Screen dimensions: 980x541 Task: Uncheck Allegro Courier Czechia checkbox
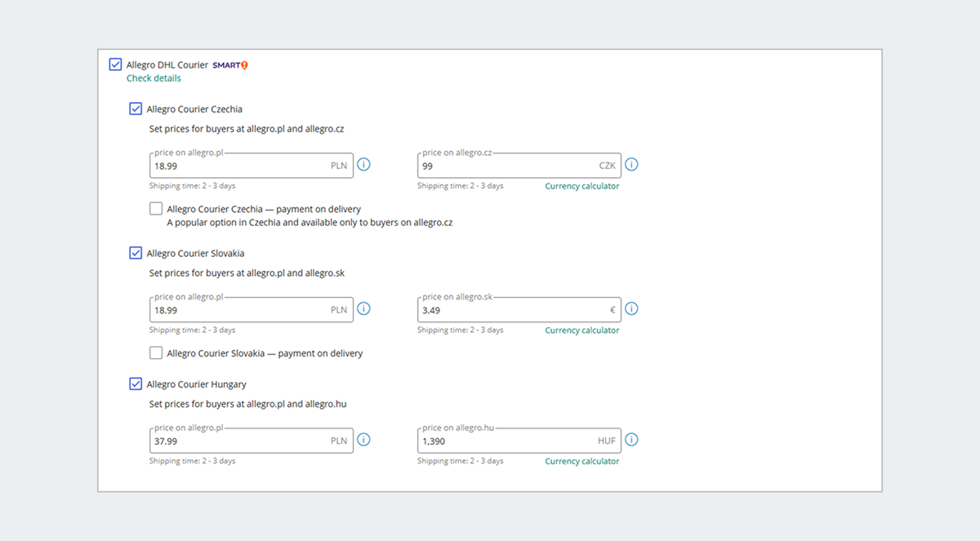tap(136, 109)
